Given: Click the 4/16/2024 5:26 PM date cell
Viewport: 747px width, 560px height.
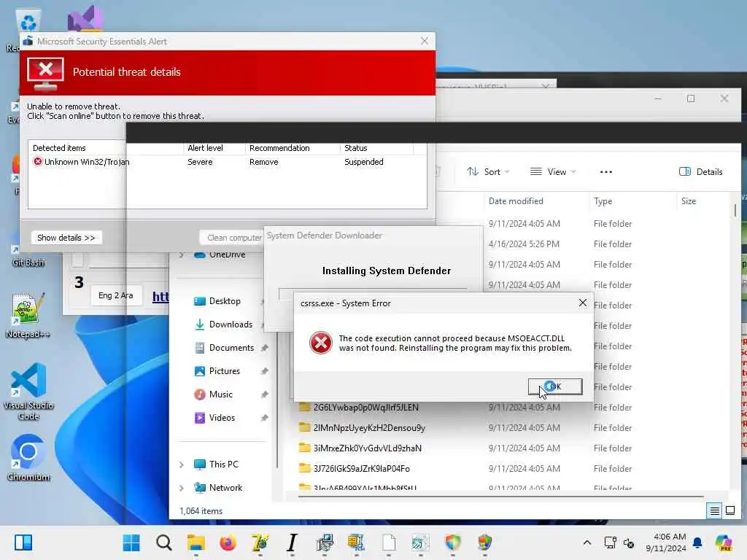Looking at the screenshot, I should pyautogui.click(x=524, y=244).
